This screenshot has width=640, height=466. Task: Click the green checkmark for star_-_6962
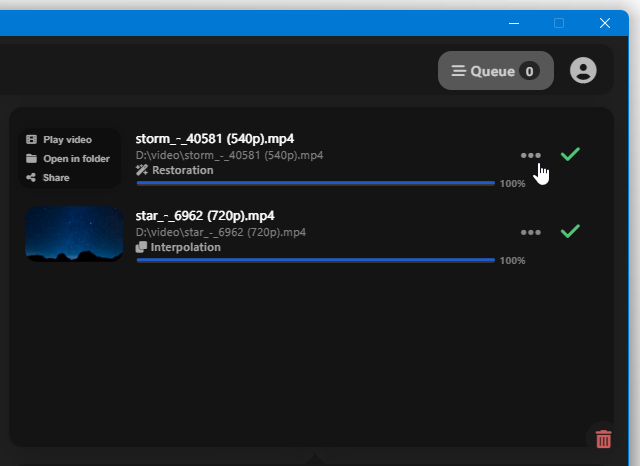click(x=570, y=231)
